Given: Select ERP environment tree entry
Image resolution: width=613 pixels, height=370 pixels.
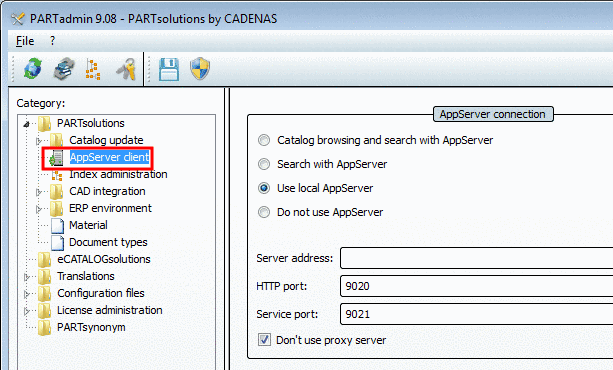Looking at the screenshot, I should click(x=110, y=208).
